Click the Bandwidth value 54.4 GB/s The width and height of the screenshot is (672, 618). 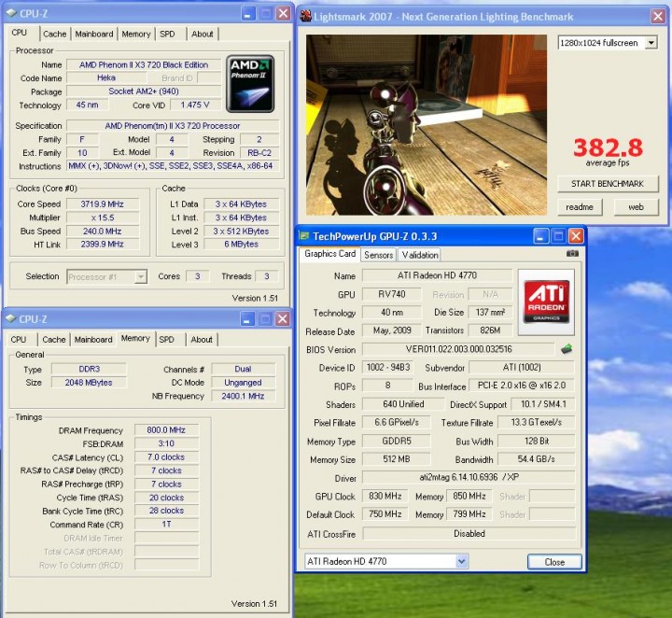(x=536, y=459)
